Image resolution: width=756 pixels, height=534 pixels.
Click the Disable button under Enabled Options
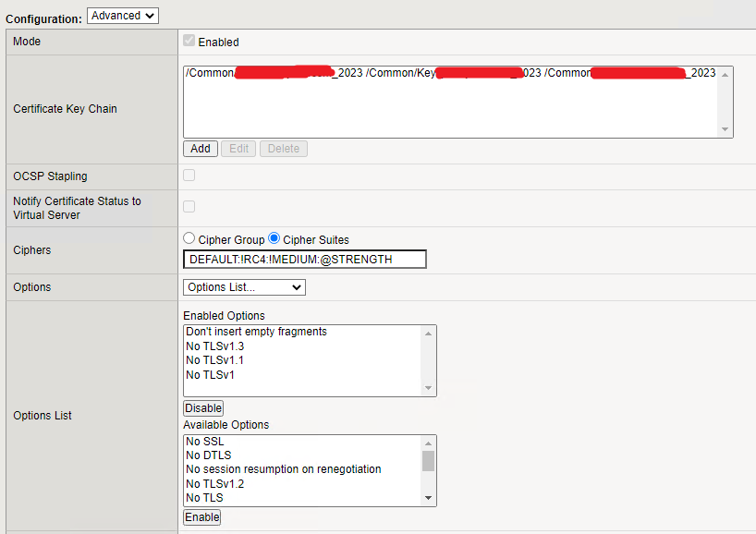point(203,408)
